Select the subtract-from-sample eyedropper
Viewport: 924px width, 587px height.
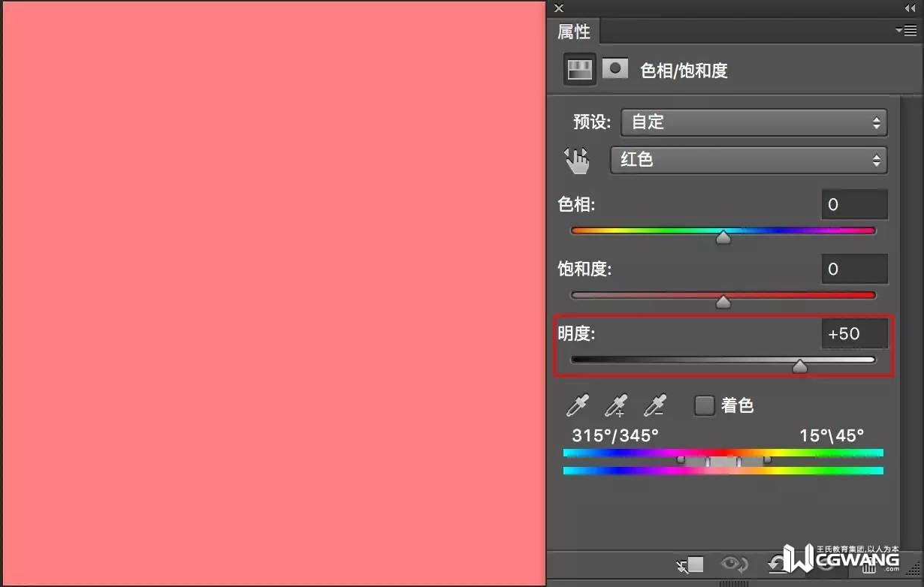(655, 405)
